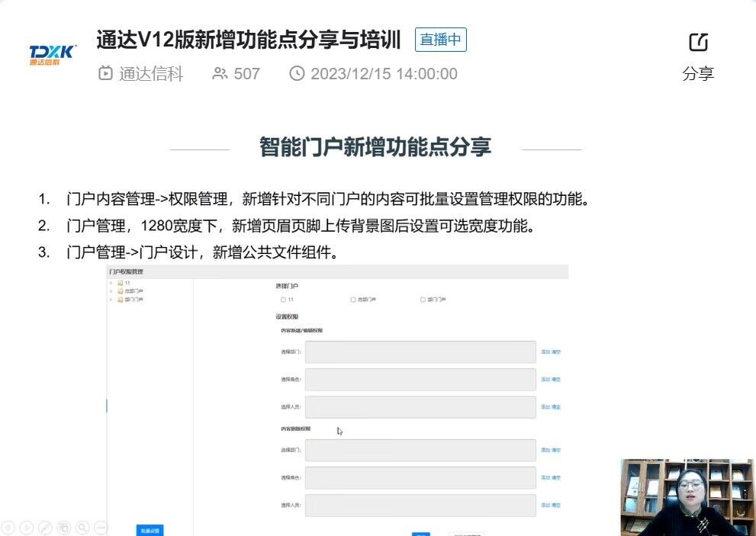This screenshot has width=756, height=536.
Task: Open more slideshow options (ellipsis icon)
Action: [x=101, y=528]
